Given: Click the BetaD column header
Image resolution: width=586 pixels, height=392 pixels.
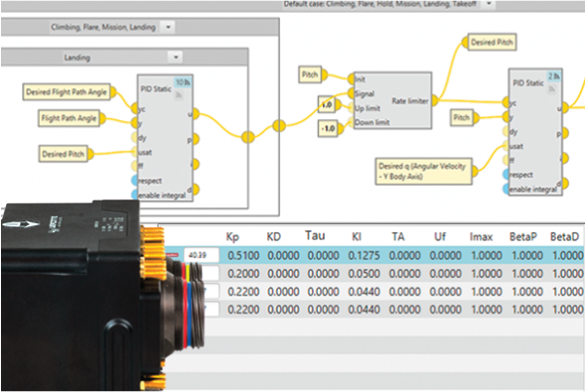Looking at the screenshot, I should point(564,237).
